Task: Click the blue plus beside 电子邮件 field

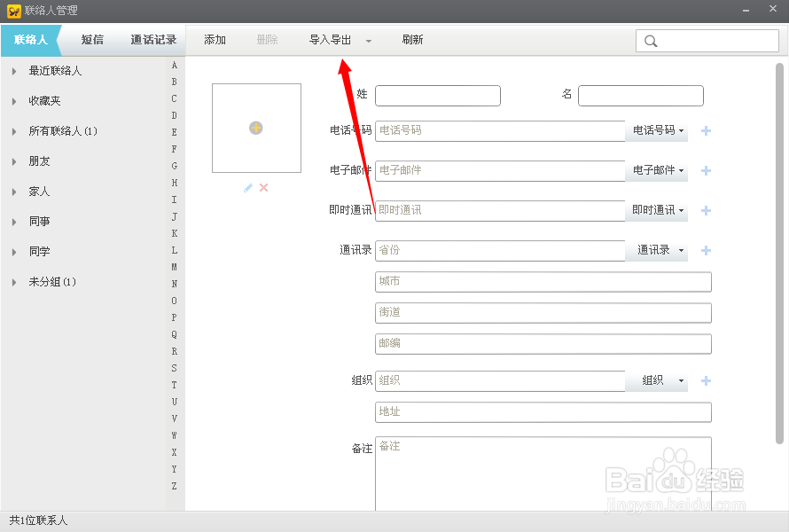Action: pyautogui.click(x=706, y=171)
